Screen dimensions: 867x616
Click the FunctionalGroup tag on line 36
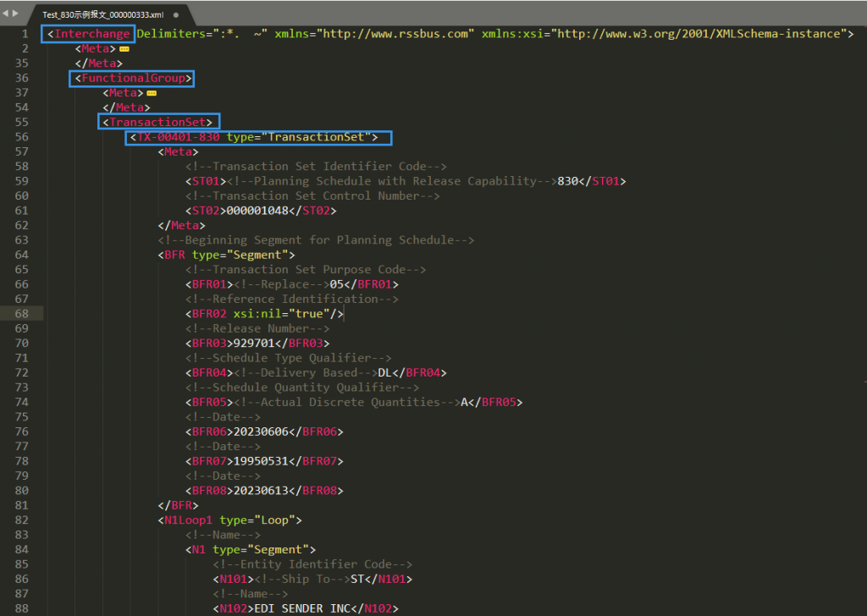pos(133,78)
